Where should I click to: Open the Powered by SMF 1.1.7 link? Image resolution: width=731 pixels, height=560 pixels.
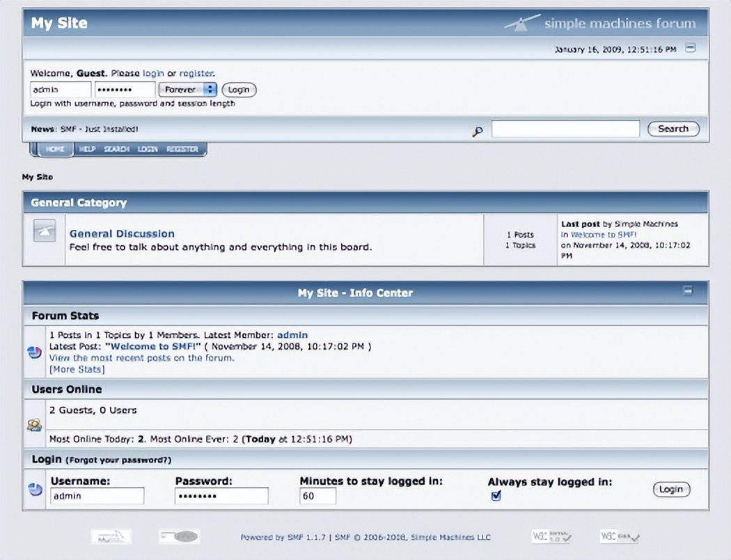tap(283, 537)
